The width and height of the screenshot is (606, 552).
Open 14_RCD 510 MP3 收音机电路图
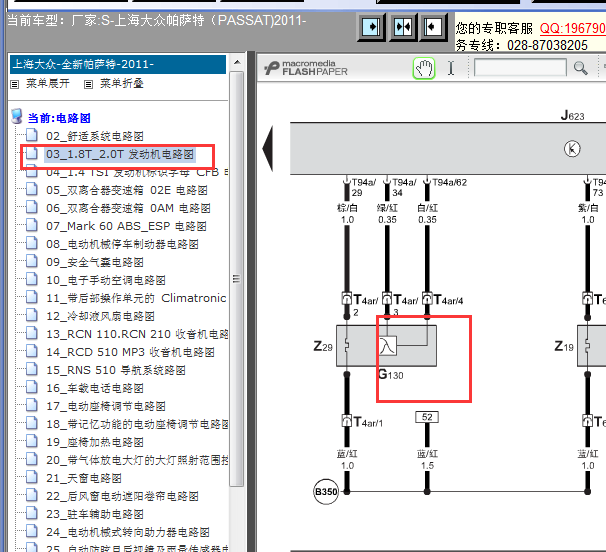[130, 352]
